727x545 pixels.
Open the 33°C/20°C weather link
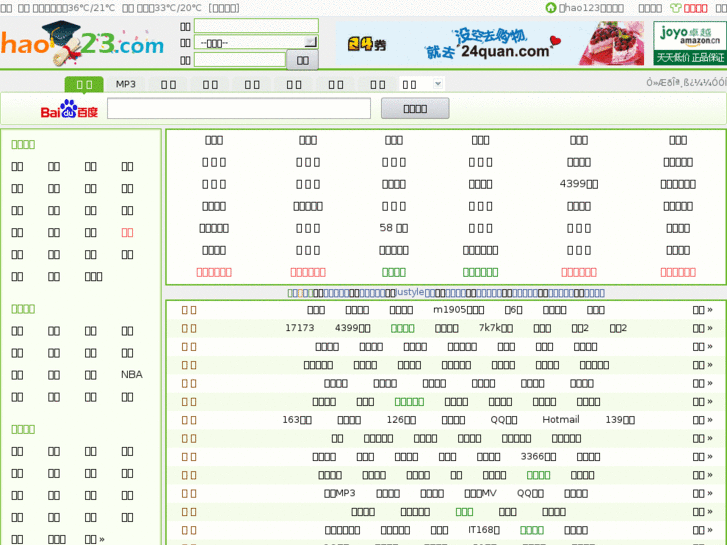click(x=162, y=8)
